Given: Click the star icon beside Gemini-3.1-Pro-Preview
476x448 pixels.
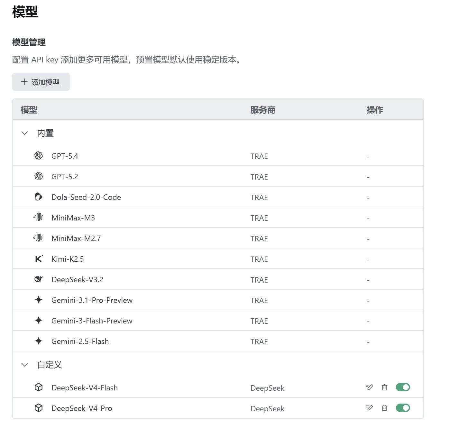Looking at the screenshot, I should (x=39, y=300).
